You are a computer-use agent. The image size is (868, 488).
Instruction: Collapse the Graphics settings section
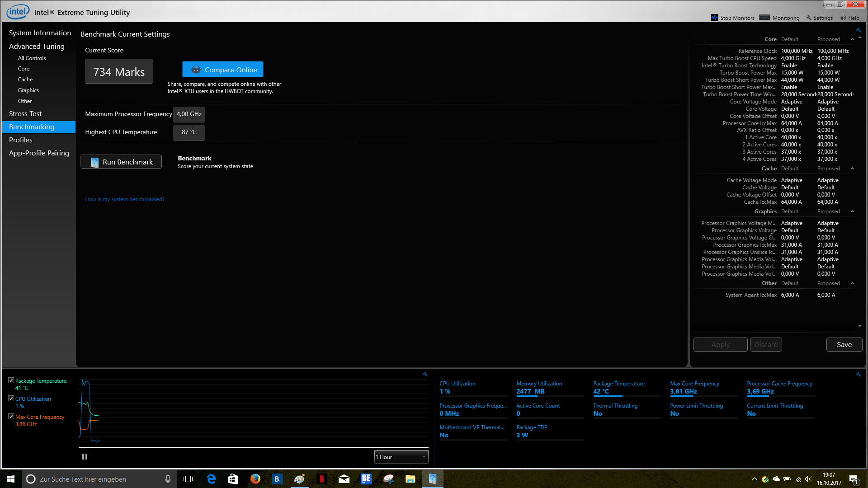(852, 211)
